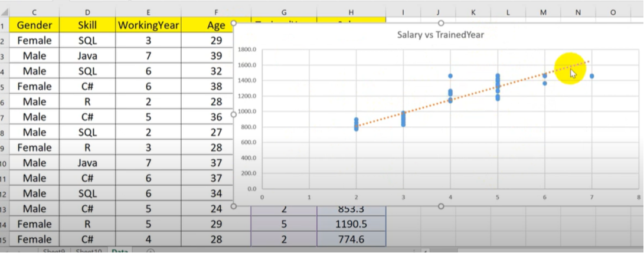
Task: Select column M header
Action: click(x=543, y=12)
